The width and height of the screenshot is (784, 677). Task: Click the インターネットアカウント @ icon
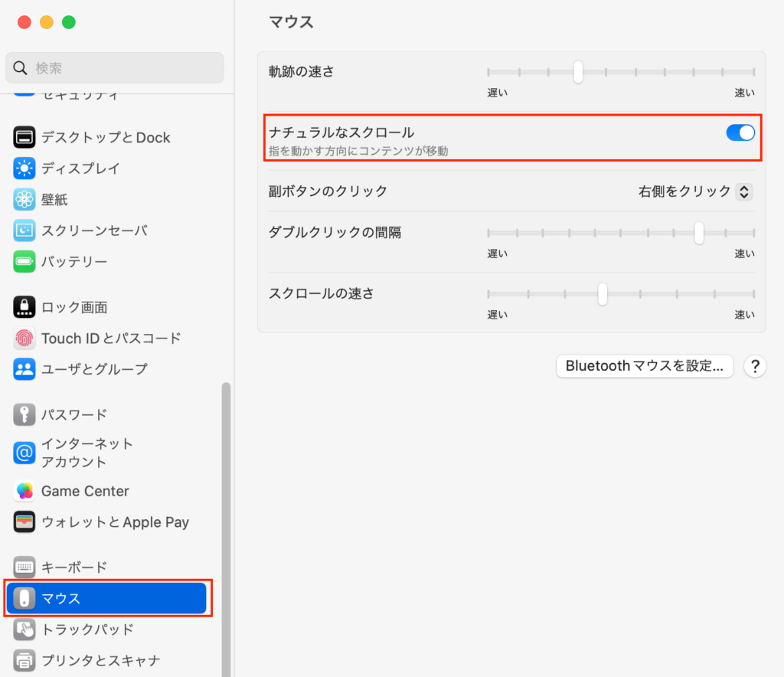point(24,453)
